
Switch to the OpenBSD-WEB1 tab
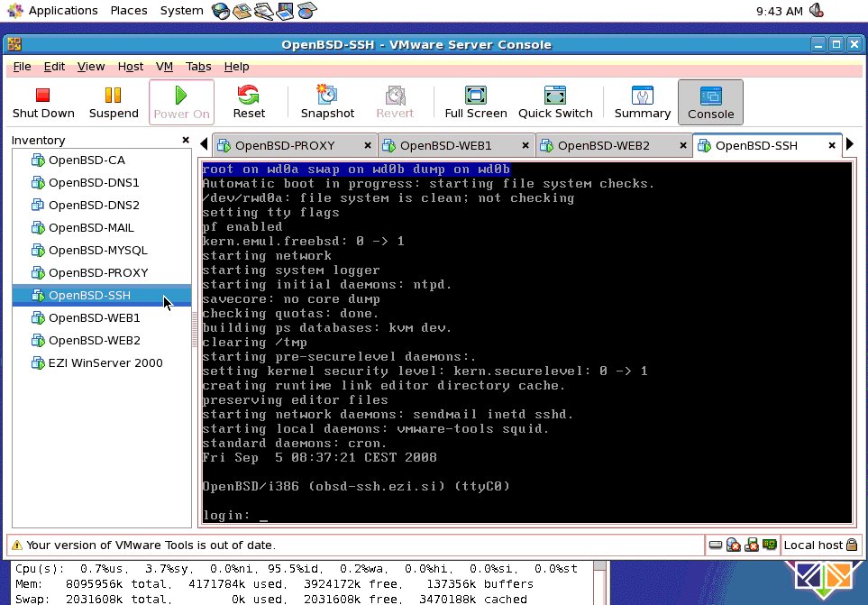click(x=445, y=145)
